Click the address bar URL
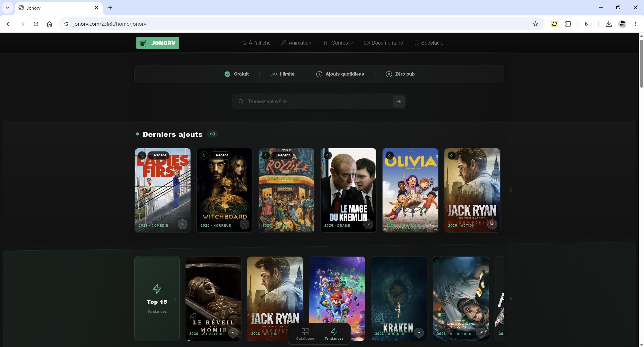 tap(110, 24)
